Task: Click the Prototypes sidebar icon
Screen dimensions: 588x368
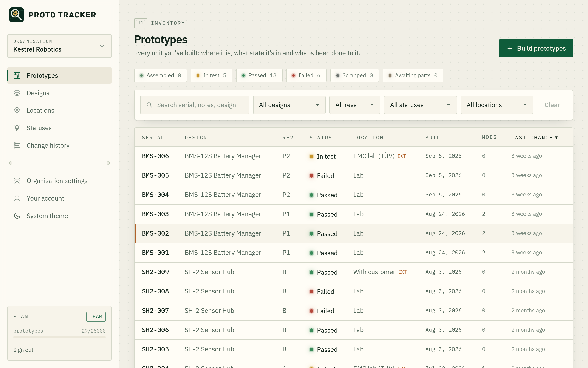Action: 17,75
